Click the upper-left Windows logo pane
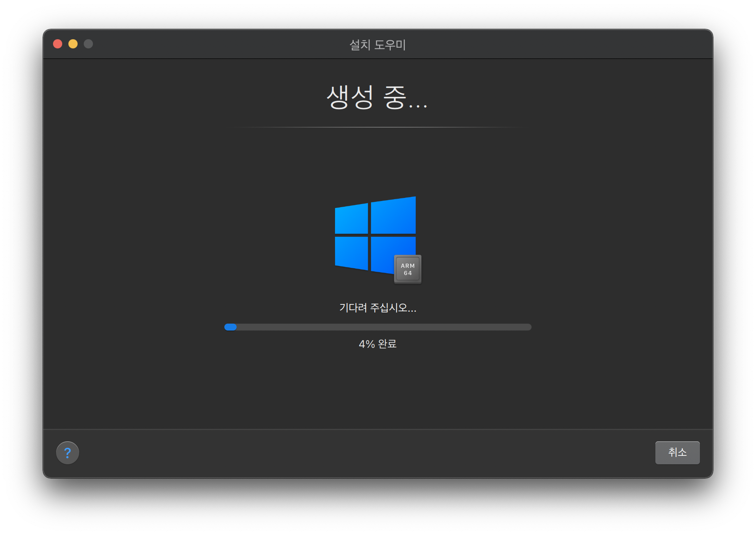The height and width of the screenshot is (535, 756). [x=351, y=219]
